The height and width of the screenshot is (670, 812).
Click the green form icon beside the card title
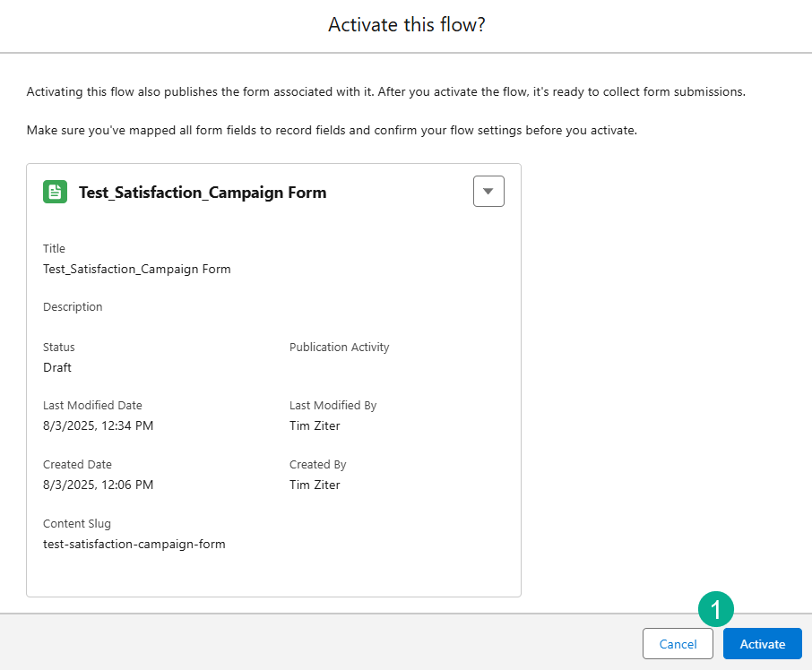[55, 192]
